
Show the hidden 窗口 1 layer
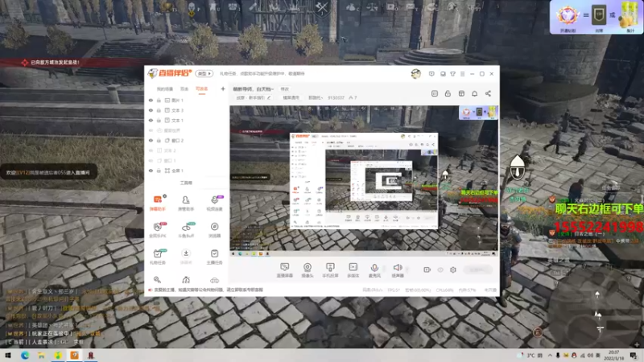tap(151, 160)
